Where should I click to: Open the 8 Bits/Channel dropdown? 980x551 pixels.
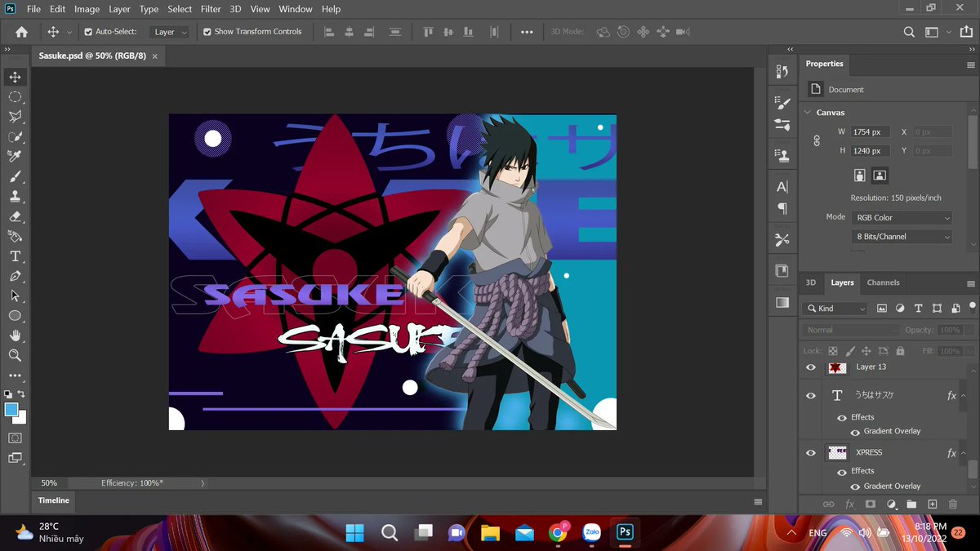[902, 236]
